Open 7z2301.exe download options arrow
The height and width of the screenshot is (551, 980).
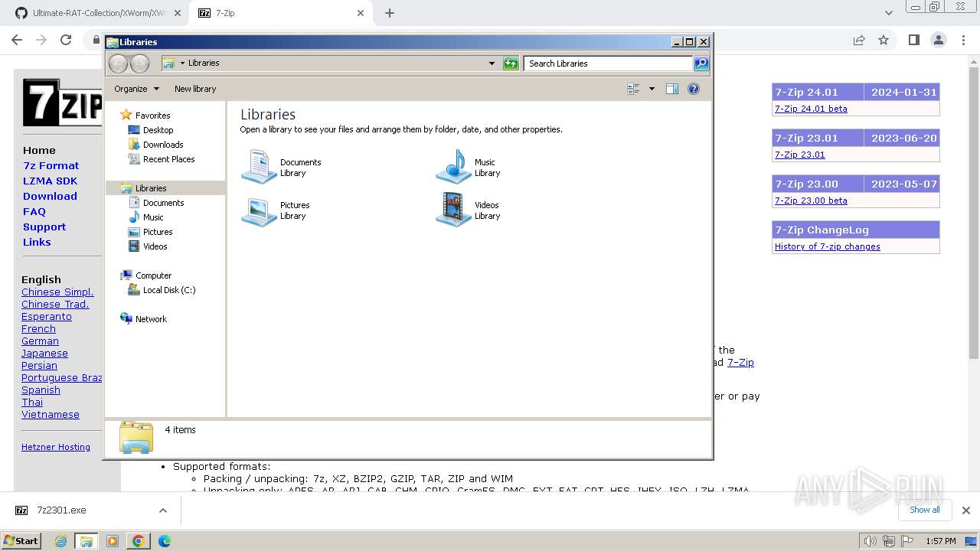pos(163,510)
